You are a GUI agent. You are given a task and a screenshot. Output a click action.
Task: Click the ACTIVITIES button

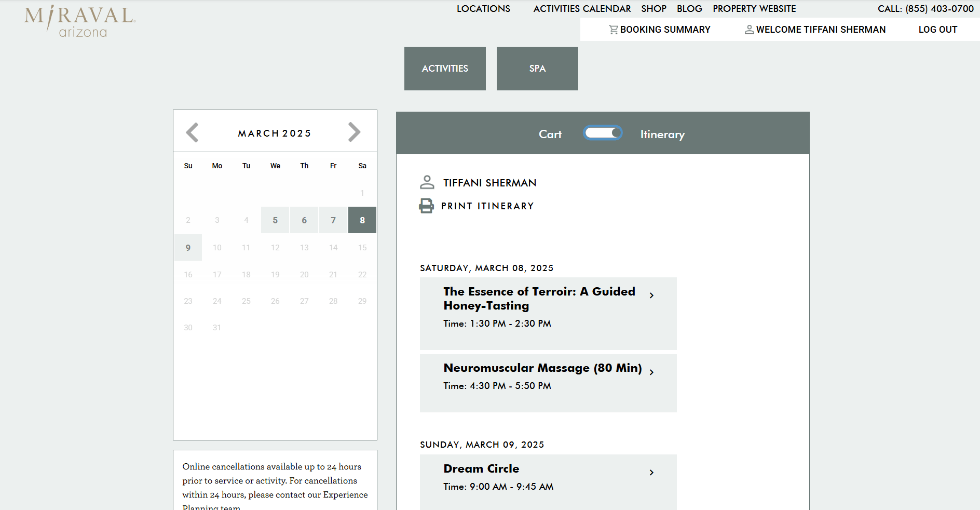coord(445,68)
